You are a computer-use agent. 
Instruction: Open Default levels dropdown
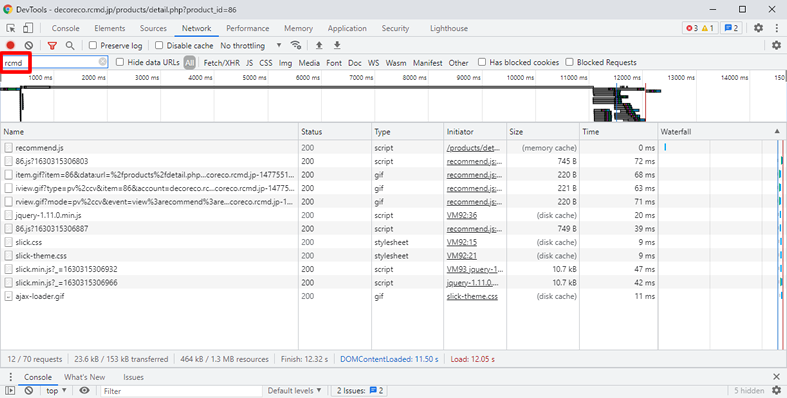tap(294, 390)
